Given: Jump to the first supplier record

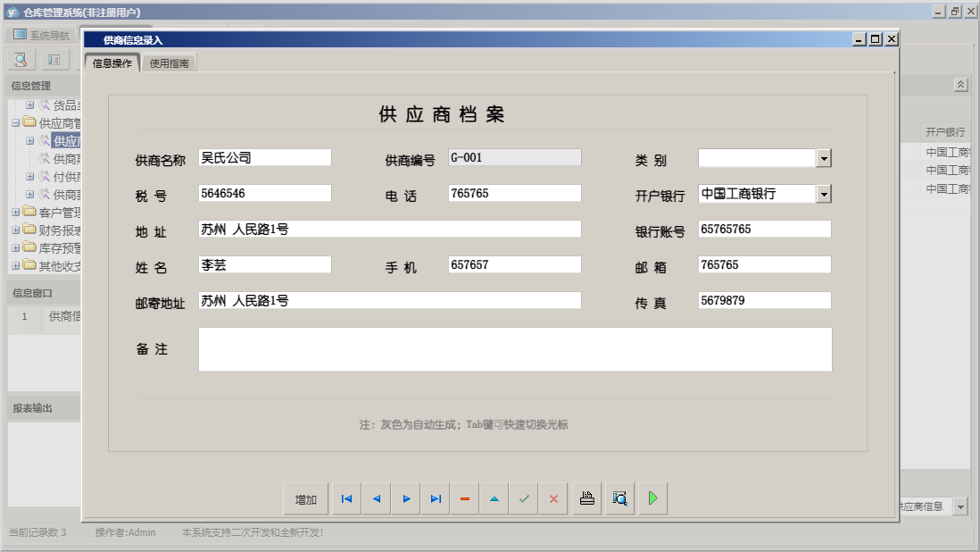Looking at the screenshot, I should [x=346, y=499].
